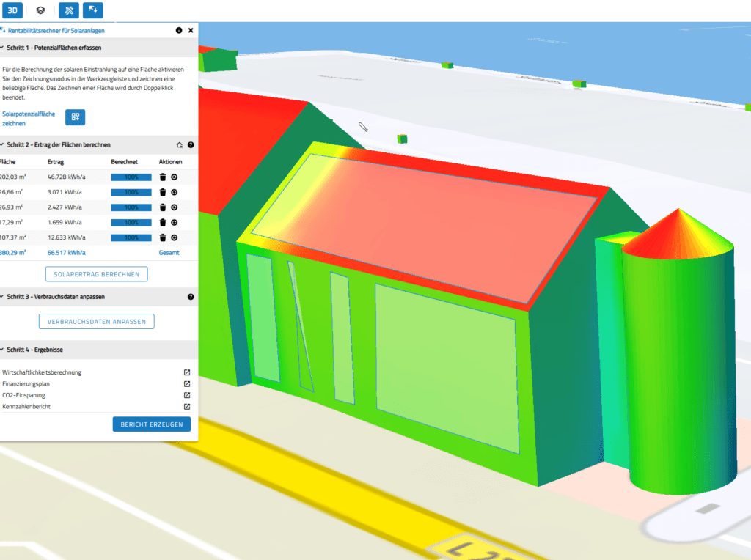
Task: Select the layers icon in the top toolbar
Action: [x=40, y=10]
